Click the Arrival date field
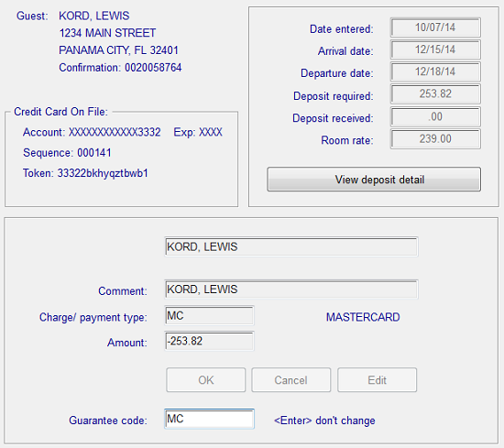Viewport: 504px width, 448px height. point(435,49)
